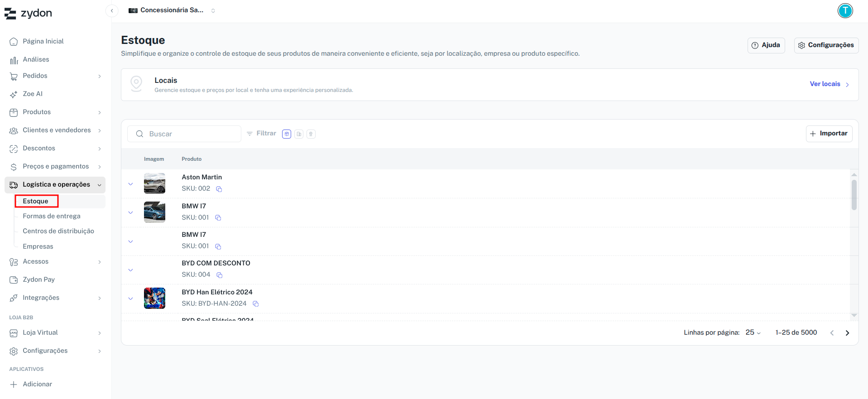Copy SKU 004 of BYD COM DESCONTO

coord(220,275)
